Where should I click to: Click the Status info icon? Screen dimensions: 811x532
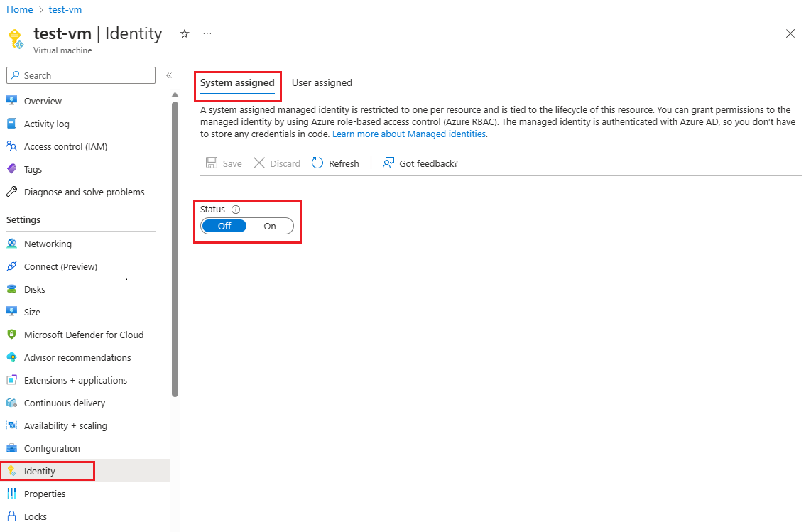236,210
